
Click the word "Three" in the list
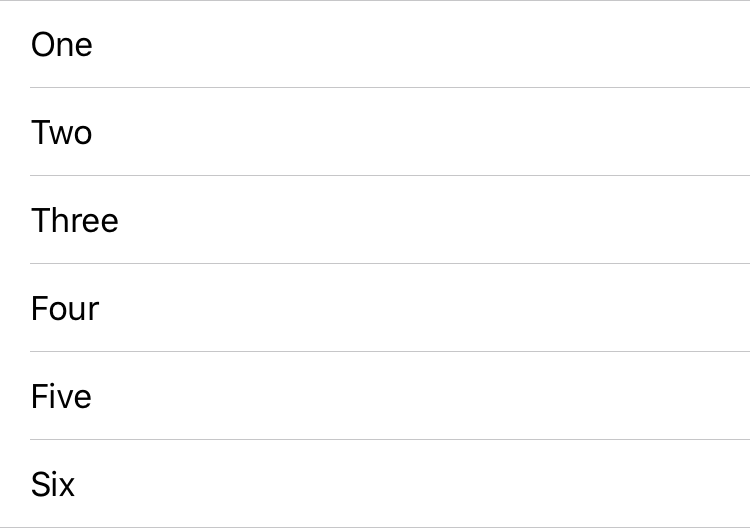pyautogui.click(x=75, y=221)
